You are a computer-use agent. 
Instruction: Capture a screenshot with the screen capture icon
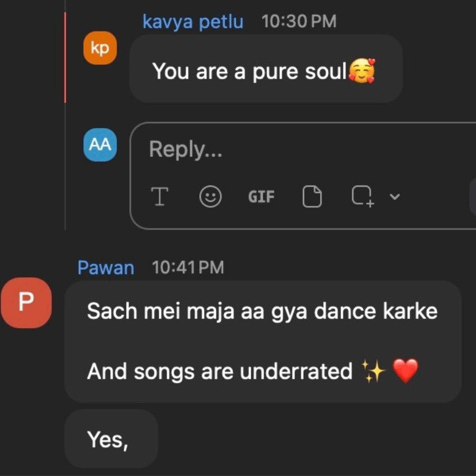pyautogui.click(x=362, y=196)
